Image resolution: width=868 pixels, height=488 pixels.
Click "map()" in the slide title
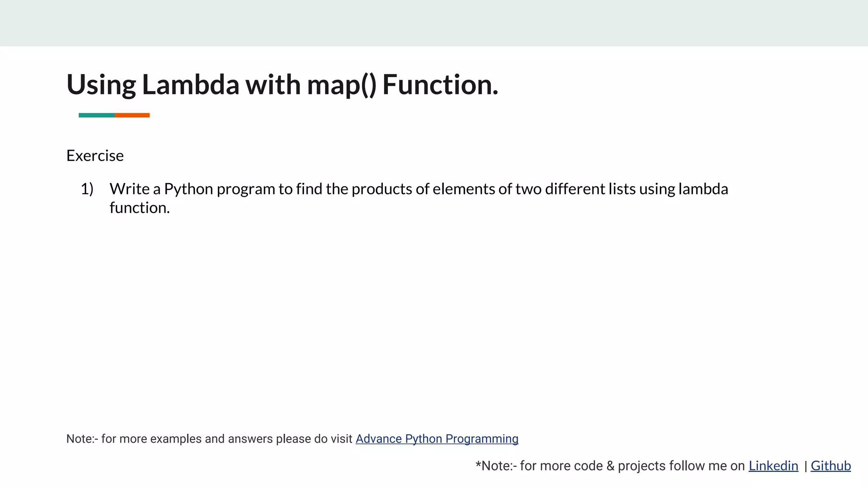tap(341, 84)
